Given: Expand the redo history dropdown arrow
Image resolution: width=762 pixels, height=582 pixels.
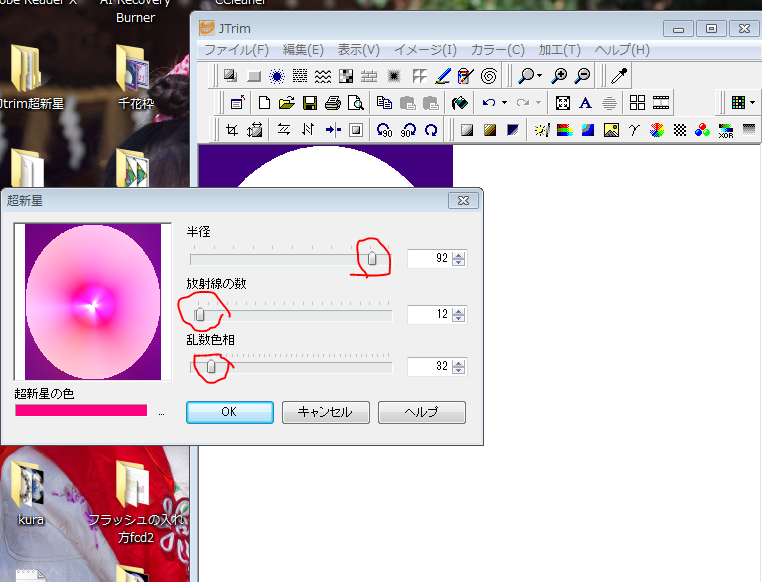Looking at the screenshot, I should [x=538, y=103].
